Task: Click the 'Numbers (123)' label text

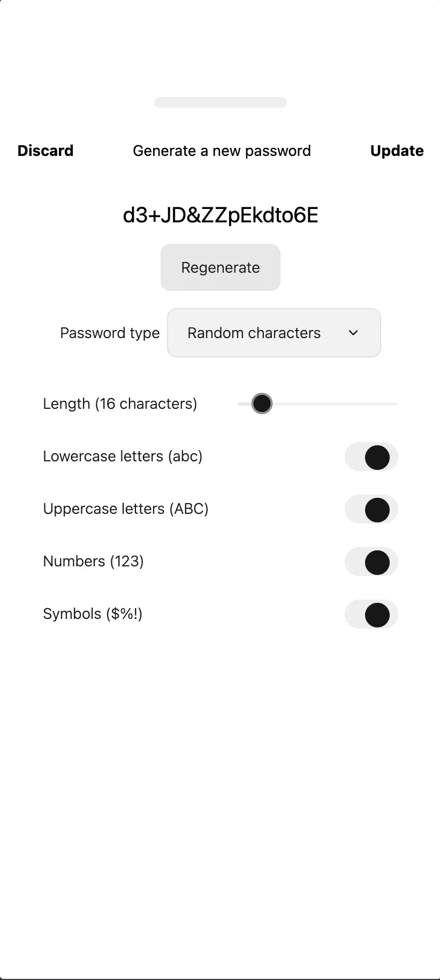Action: coord(93,561)
